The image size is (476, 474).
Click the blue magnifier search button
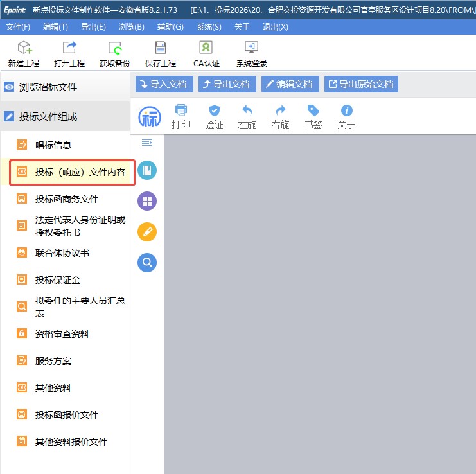click(147, 263)
